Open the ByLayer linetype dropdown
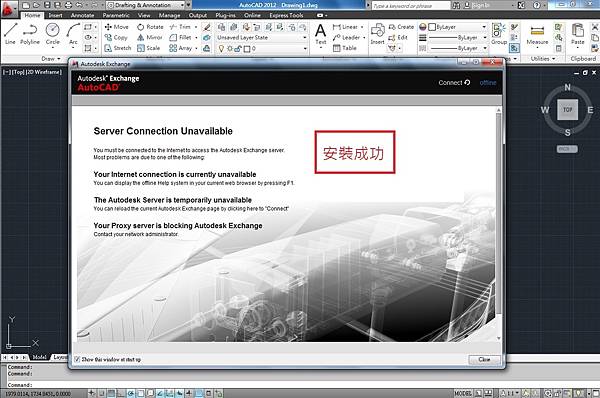Screen dimensions: 600x398 click(x=458, y=48)
